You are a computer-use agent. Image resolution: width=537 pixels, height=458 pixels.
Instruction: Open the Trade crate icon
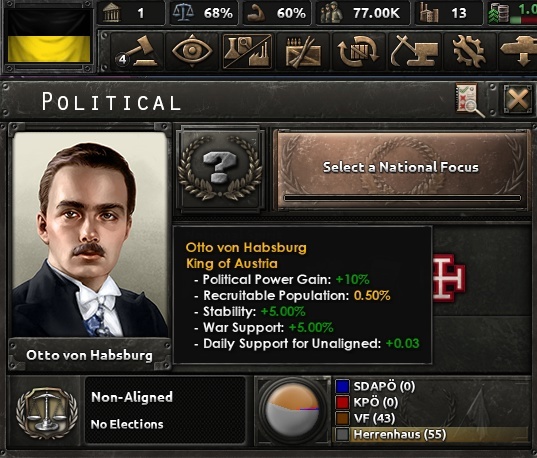pyautogui.click(x=303, y=51)
